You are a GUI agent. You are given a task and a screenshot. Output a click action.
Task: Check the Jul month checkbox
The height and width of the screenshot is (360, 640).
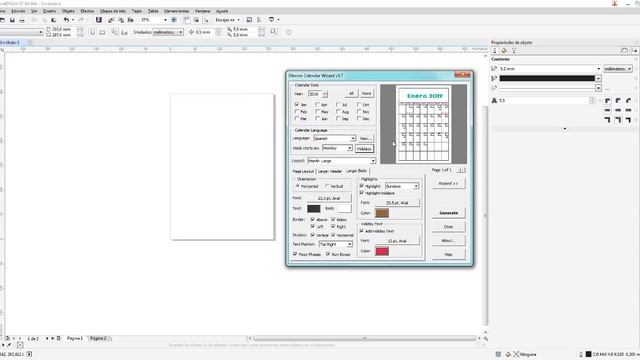point(338,104)
